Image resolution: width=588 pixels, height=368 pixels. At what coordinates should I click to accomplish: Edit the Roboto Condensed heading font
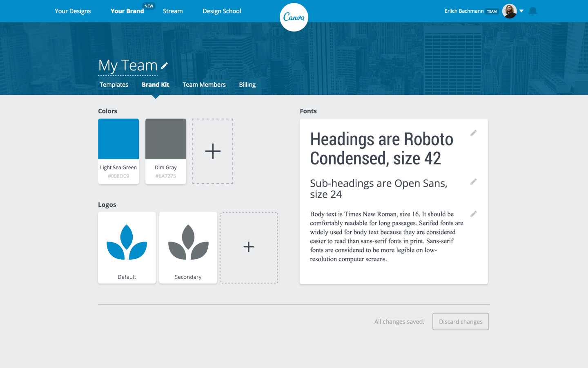point(473,133)
